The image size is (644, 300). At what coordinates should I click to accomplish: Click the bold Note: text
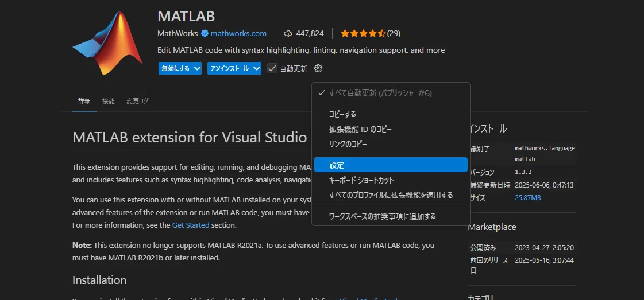click(82, 245)
